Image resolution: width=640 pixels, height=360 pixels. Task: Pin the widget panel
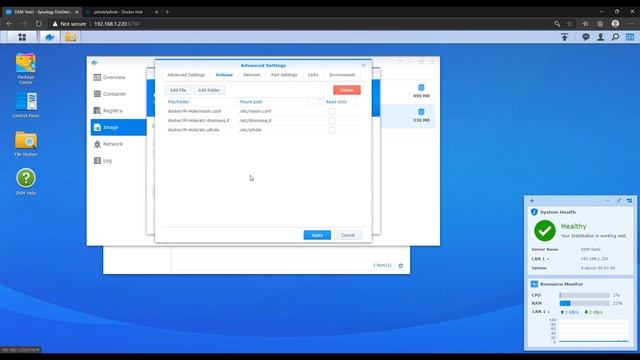619,200
